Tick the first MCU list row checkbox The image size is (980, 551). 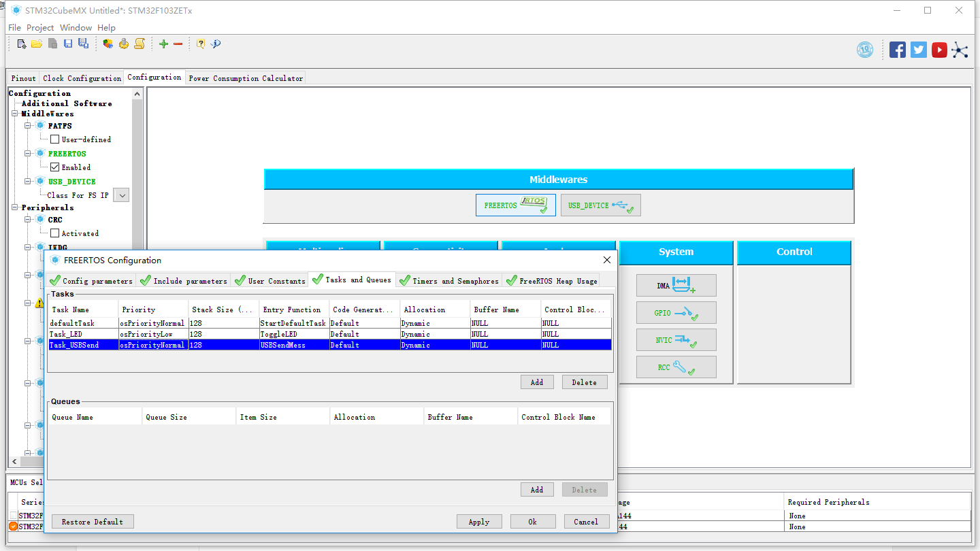click(14, 516)
